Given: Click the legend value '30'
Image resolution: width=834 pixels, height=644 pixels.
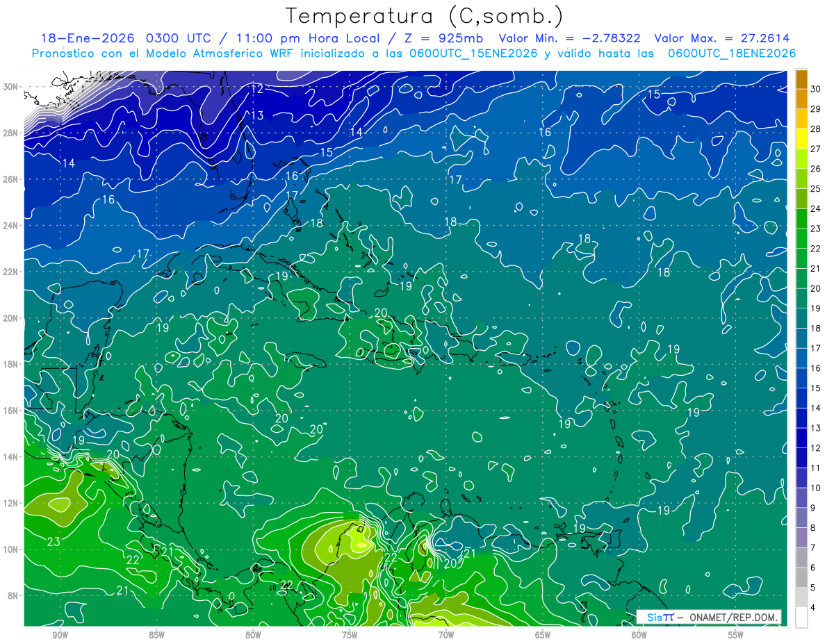Looking at the screenshot, I should pos(815,89).
